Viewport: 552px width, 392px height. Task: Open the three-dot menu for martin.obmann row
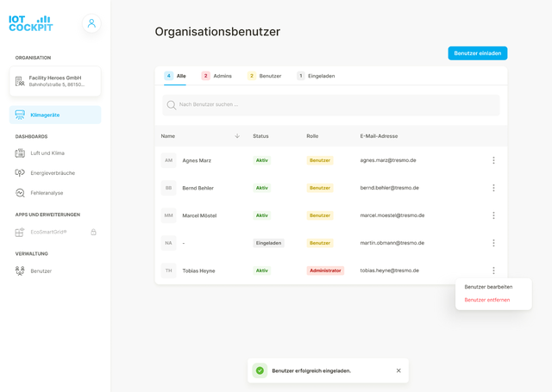coord(493,243)
